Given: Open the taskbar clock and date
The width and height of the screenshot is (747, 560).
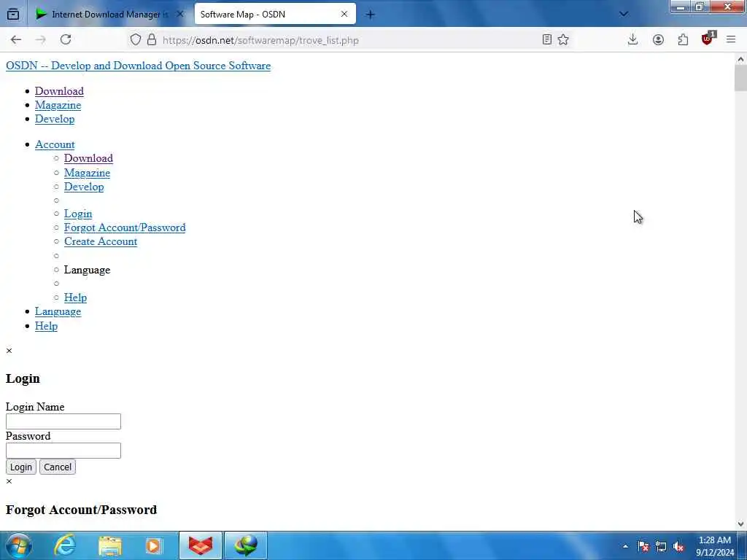Looking at the screenshot, I should point(715,546).
